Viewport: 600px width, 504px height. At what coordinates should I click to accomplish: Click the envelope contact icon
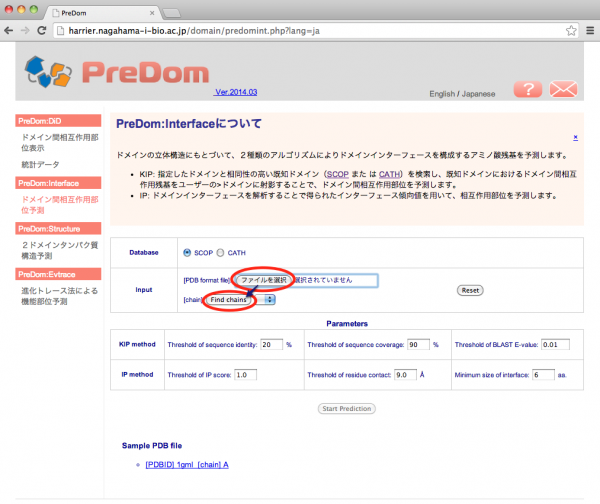click(565, 89)
